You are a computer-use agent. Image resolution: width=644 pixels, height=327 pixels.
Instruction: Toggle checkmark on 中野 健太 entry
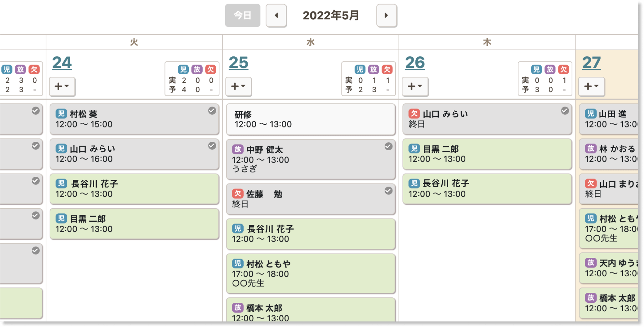point(389,146)
